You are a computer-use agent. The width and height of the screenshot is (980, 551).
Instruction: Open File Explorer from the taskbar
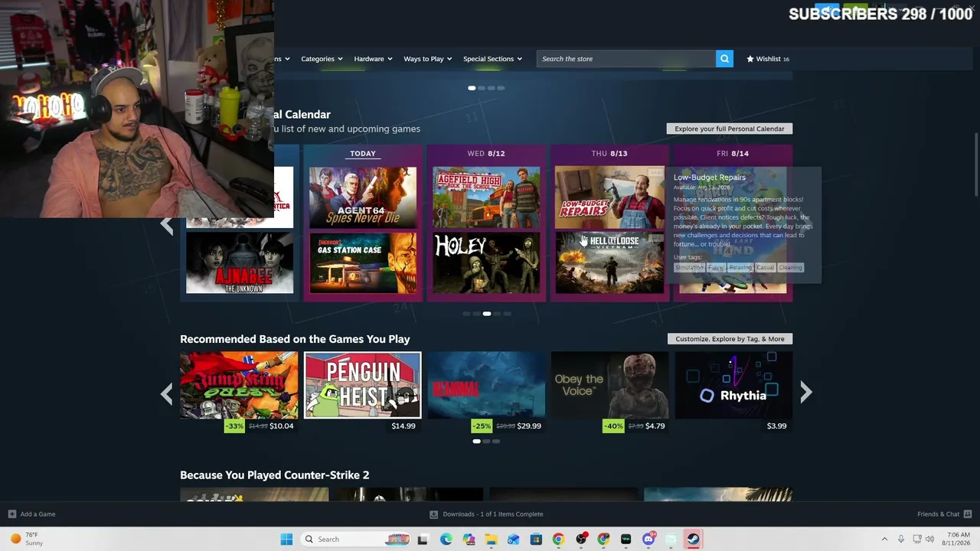click(x=491, y=540)
